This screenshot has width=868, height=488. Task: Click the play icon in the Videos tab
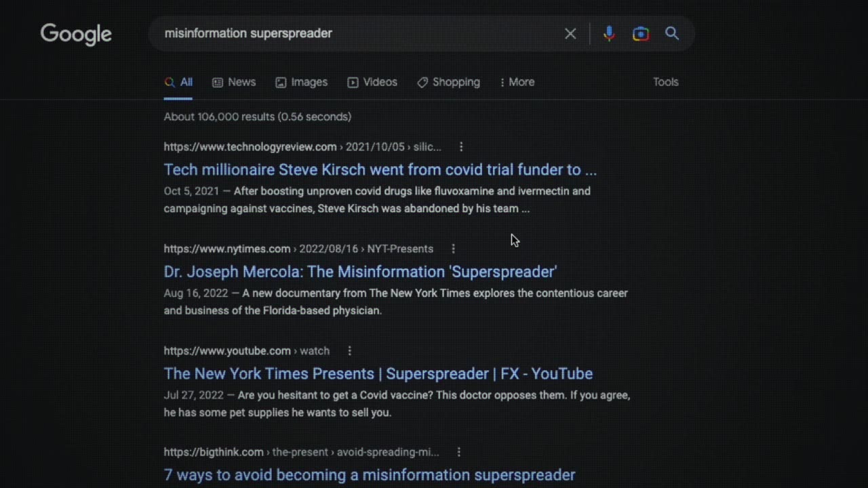(x=353, y=82)
